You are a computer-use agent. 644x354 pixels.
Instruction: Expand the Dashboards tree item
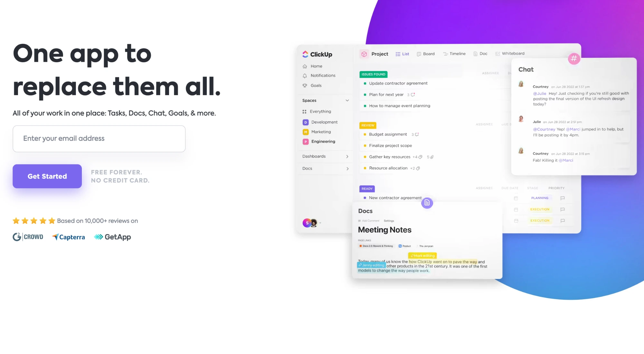point(347,156)
